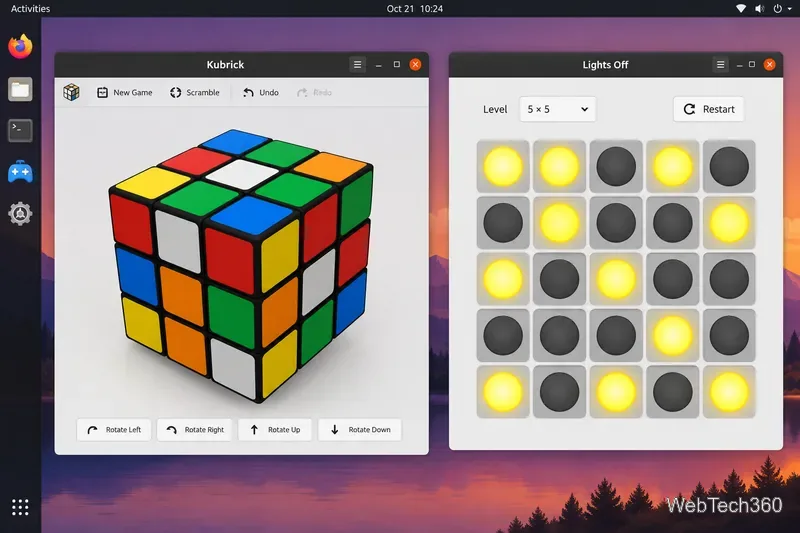Close the Kubrick window
The image size is (800, 533).
pyautogui.click(x=415, y=64)
